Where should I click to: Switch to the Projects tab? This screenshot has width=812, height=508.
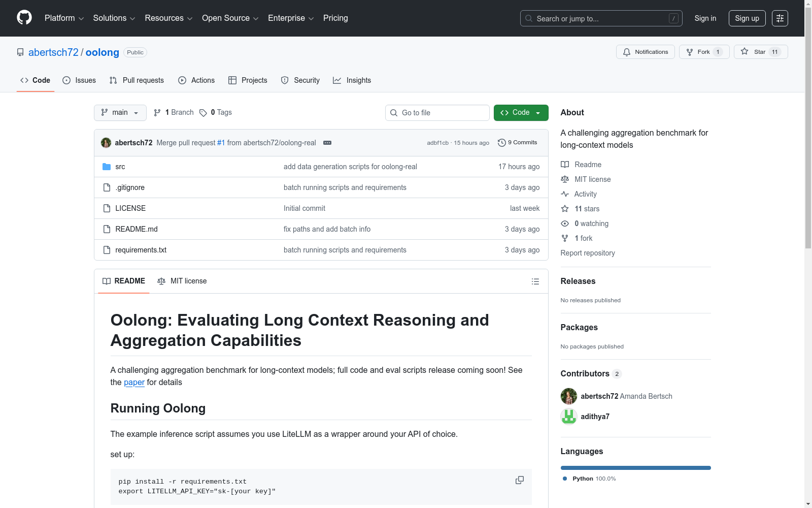tap(248, 80)
